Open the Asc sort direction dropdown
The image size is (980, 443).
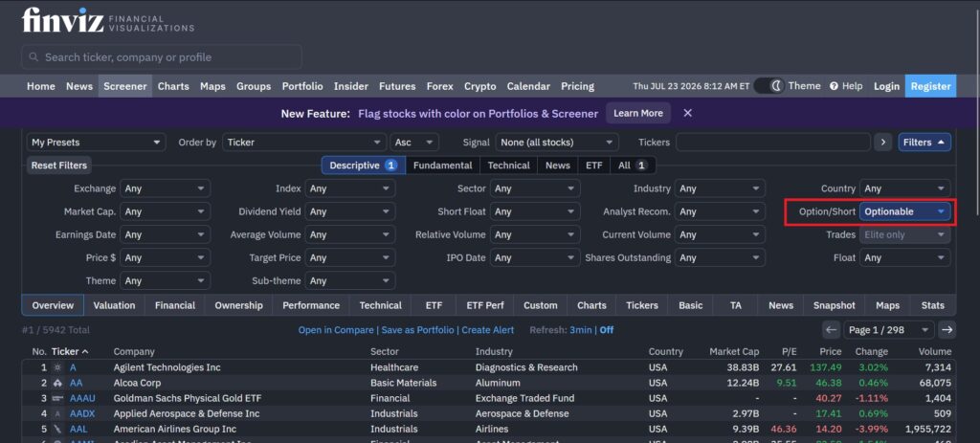[414, 143]
